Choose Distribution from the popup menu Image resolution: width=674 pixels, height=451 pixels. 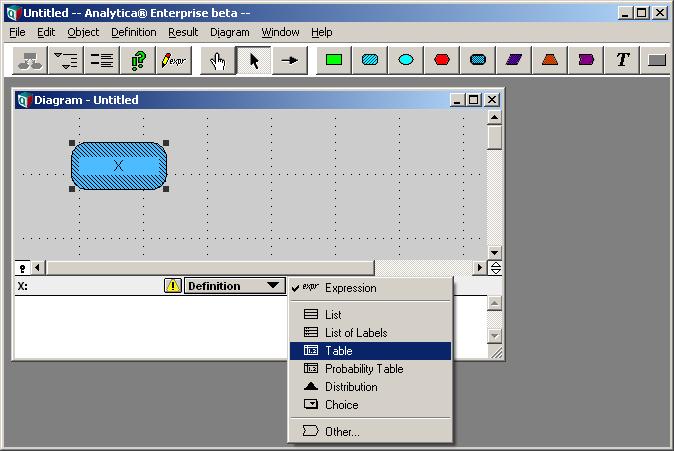tap(371, 387)
